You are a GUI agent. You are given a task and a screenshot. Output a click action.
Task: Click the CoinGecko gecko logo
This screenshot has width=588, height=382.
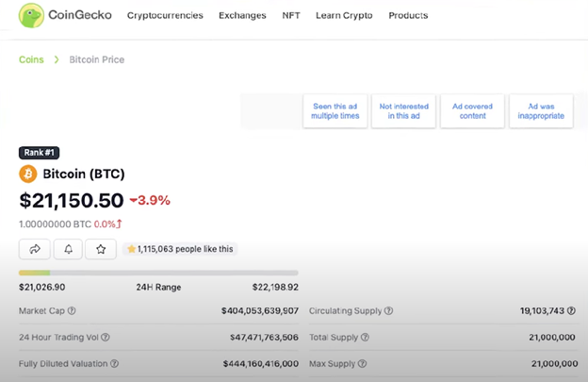[31, 15]
